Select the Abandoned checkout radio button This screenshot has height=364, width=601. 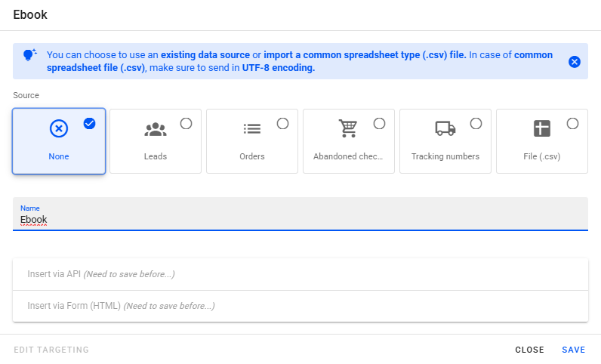pos(379,124)
